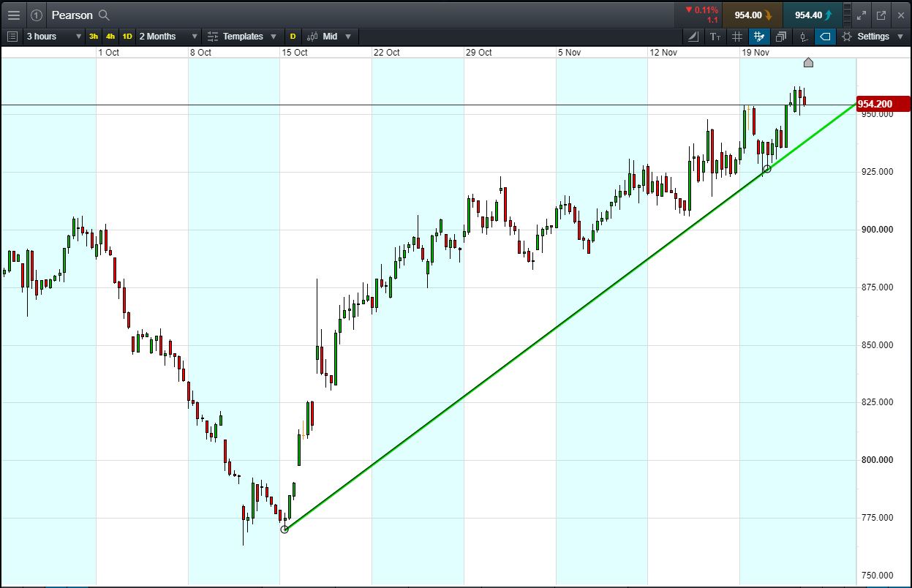Click the 5 Nov date label
This screenshot has height=588, width=912.
tap(569, 52)
